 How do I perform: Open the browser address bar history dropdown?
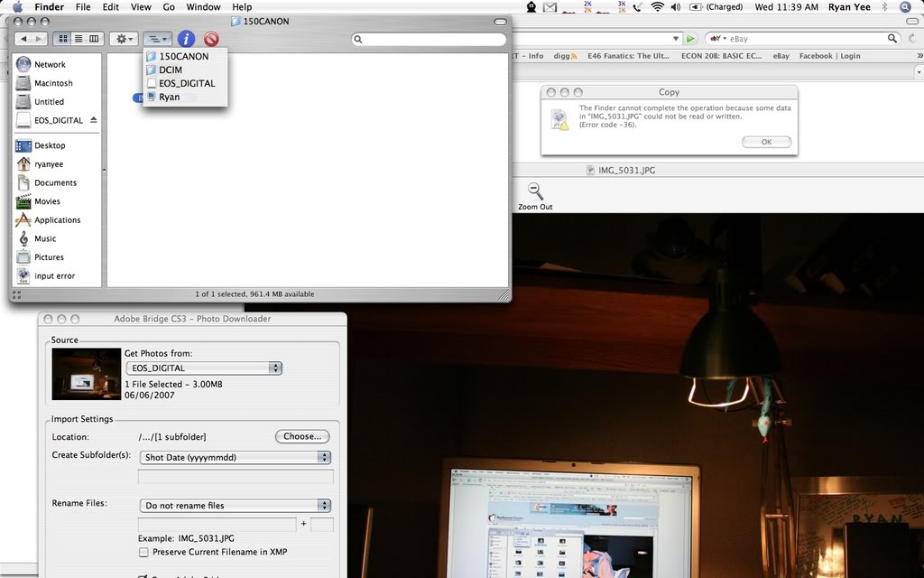click(x=676, y=39)
